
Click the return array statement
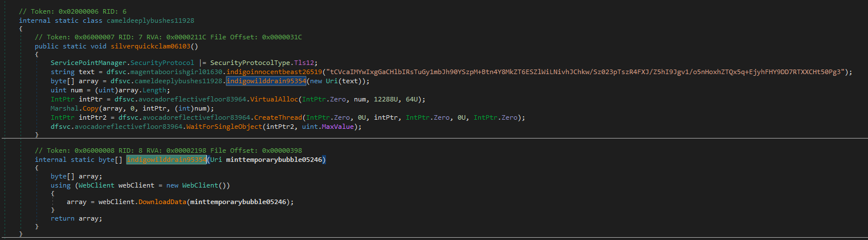(x=76, y=219)
